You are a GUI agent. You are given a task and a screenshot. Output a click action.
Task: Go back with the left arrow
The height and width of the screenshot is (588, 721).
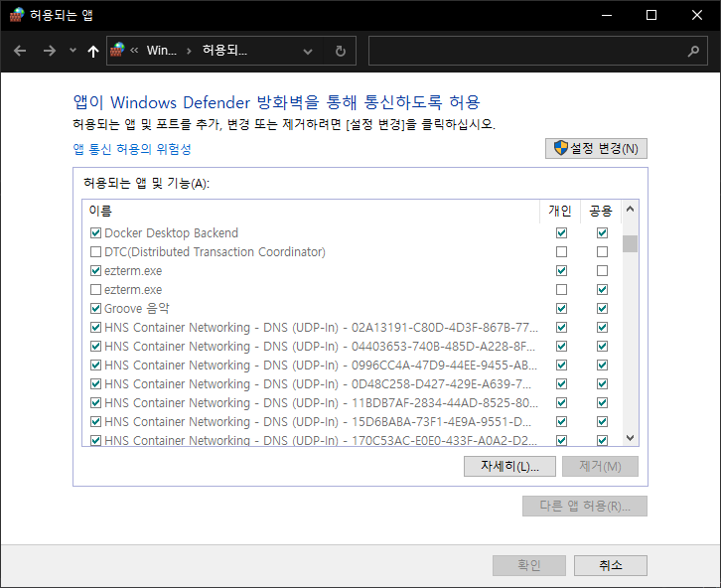coord(20,51)
